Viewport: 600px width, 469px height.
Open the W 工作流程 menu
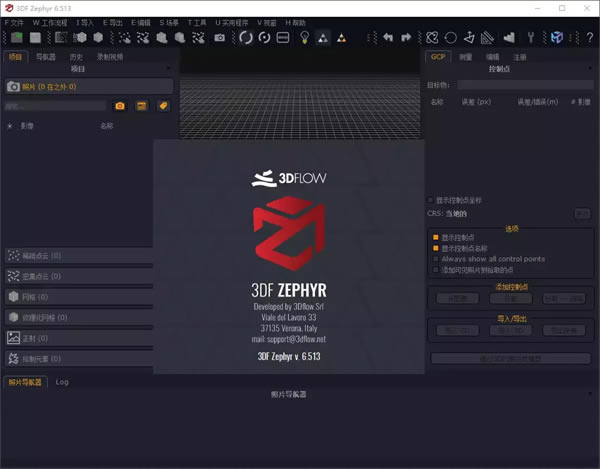50,23
